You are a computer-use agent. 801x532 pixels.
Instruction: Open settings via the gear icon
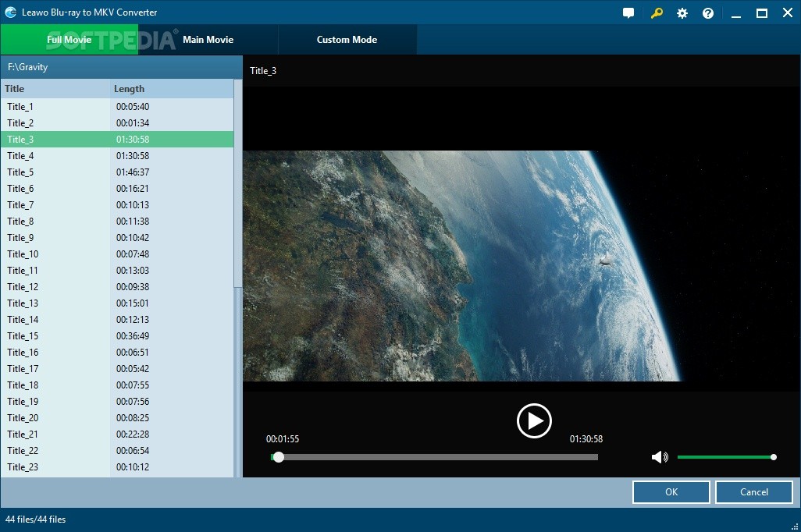[x=682, y=13]
